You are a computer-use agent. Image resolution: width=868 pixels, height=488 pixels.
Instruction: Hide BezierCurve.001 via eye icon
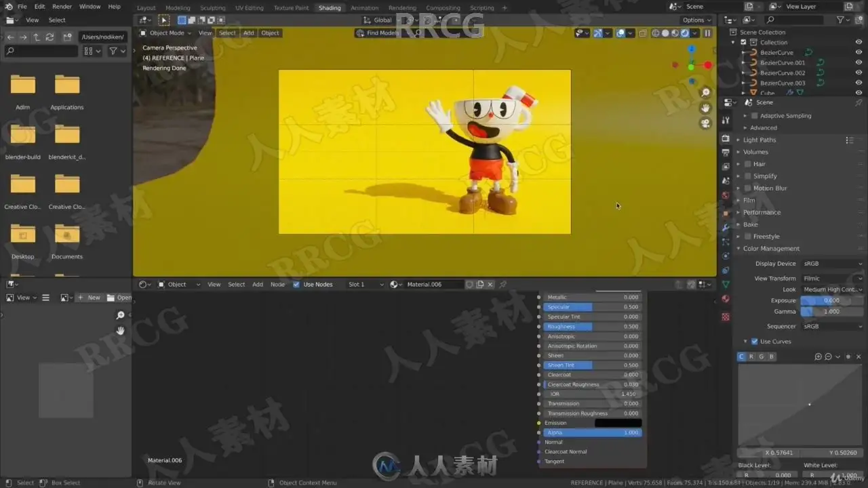[x=859, y=62]
